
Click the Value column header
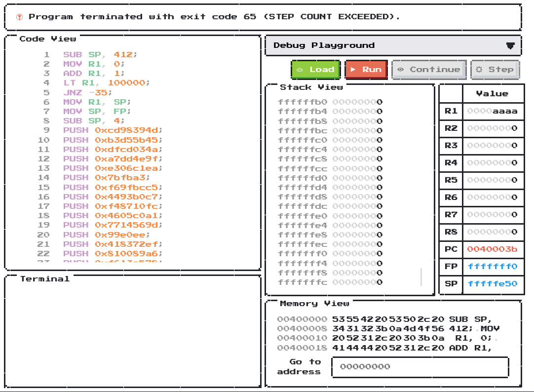493,94
